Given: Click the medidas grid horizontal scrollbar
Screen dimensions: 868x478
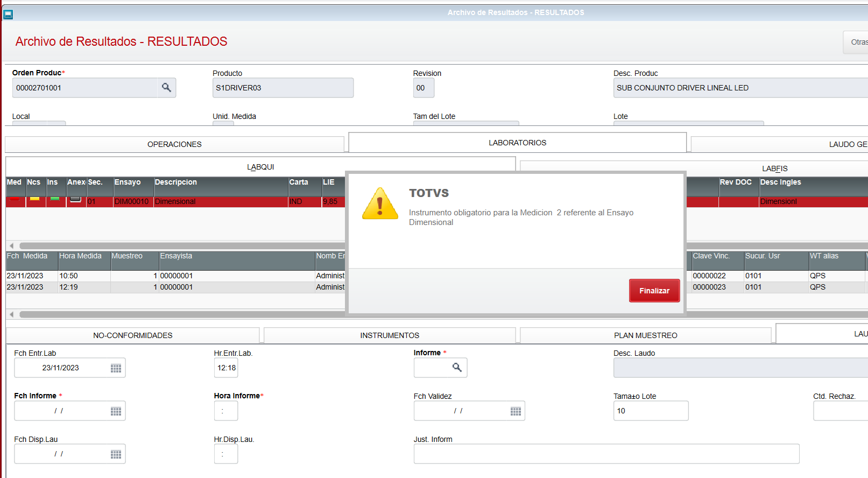Looking at the screenshot, I should (x=182, y=314).
